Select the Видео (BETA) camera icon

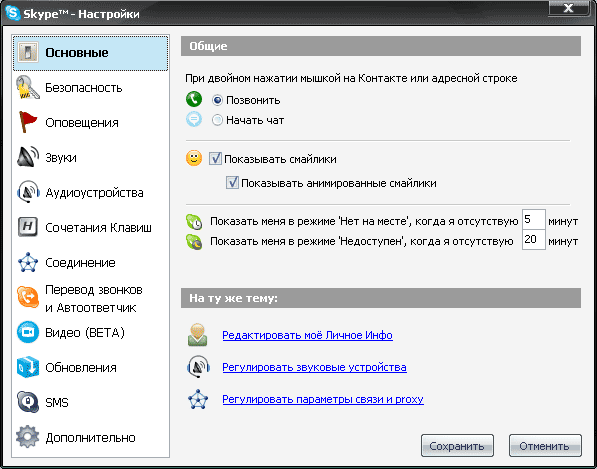click(28, 332)
